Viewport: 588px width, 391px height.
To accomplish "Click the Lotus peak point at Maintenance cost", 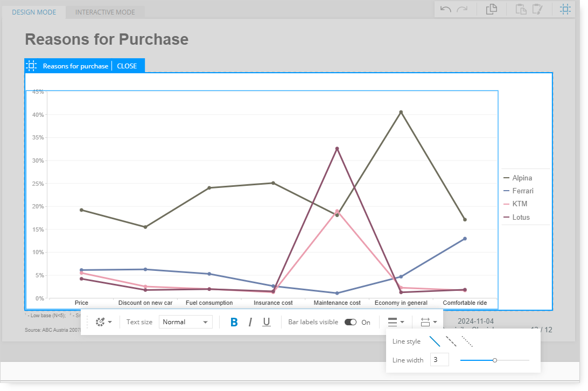I will (337, 149).
